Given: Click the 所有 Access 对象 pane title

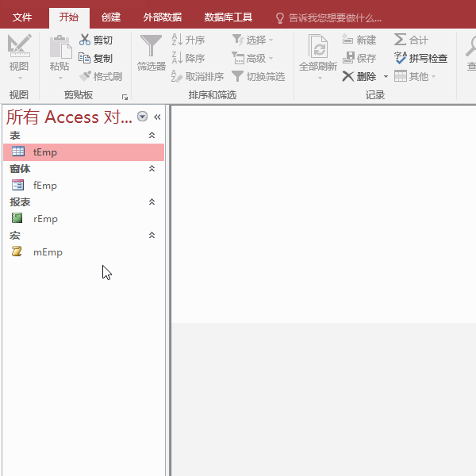Looking at the screenshot, I should click(69, 117).
